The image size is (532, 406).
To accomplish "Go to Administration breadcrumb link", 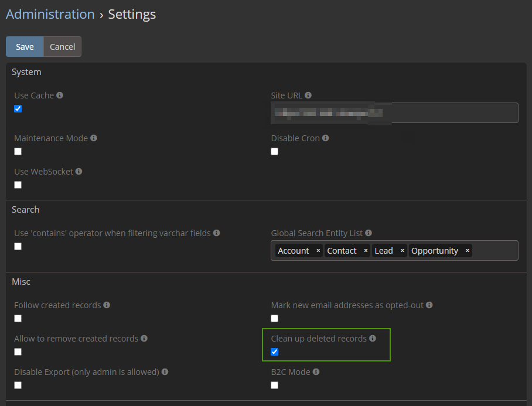I will tap(50, 15).
